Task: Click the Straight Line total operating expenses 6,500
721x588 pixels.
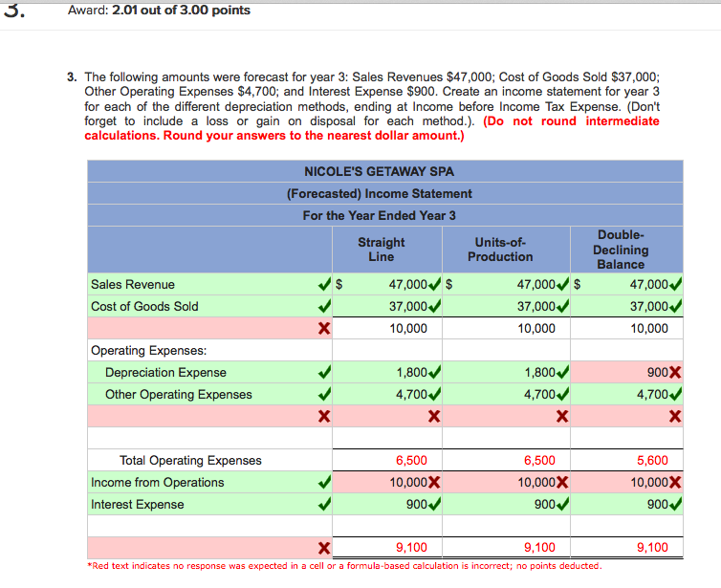Action: 411,460
